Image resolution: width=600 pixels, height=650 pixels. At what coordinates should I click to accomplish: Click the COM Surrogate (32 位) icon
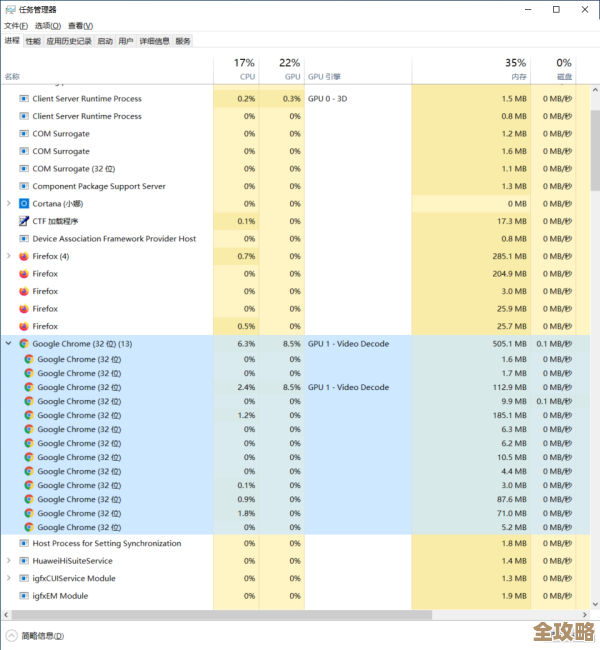pos(24,169)
